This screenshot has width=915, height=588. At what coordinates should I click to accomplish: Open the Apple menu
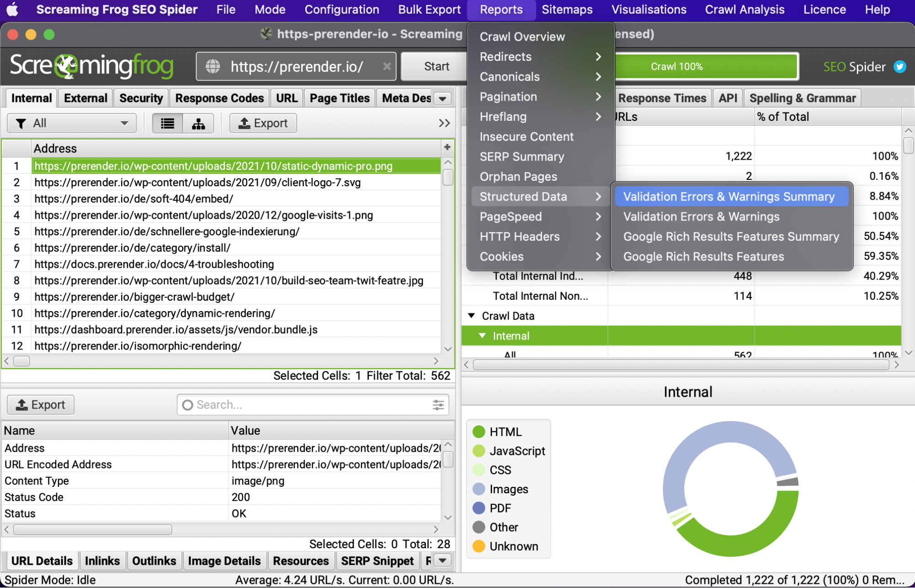pos(12,9)
